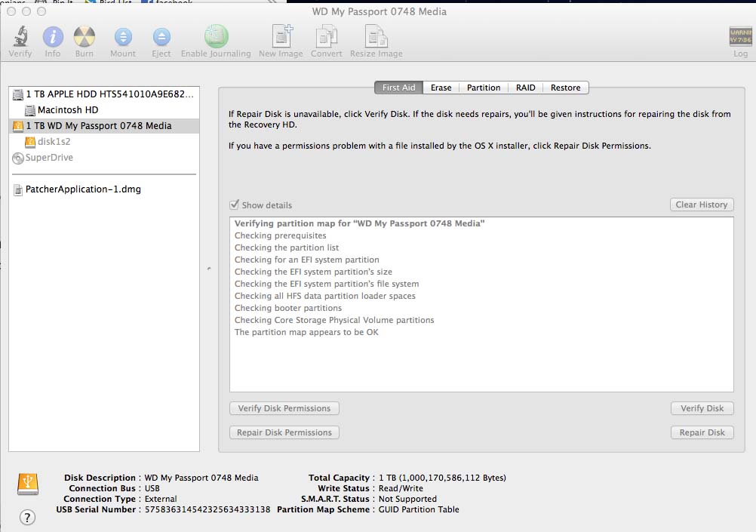Click the disk1s2 volume icon
The height and width of the screenshot is (532, 756).
pos(30,142)
